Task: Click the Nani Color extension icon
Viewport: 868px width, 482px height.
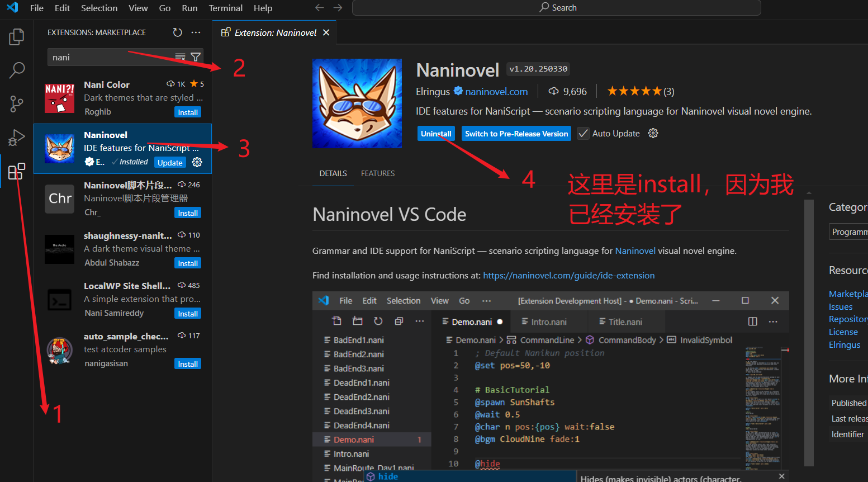Action: [x=59, y=98]
